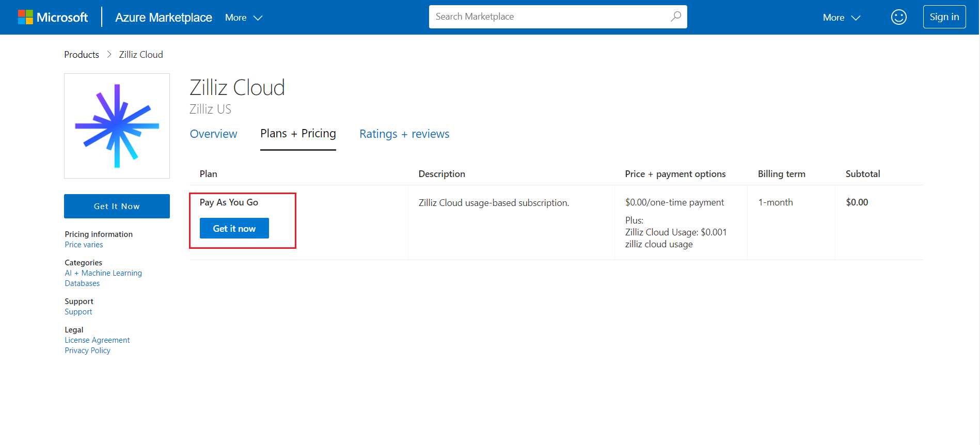Click the Support link
The image size is (980, 445).
pyautogui.click(x=78, y=312)
